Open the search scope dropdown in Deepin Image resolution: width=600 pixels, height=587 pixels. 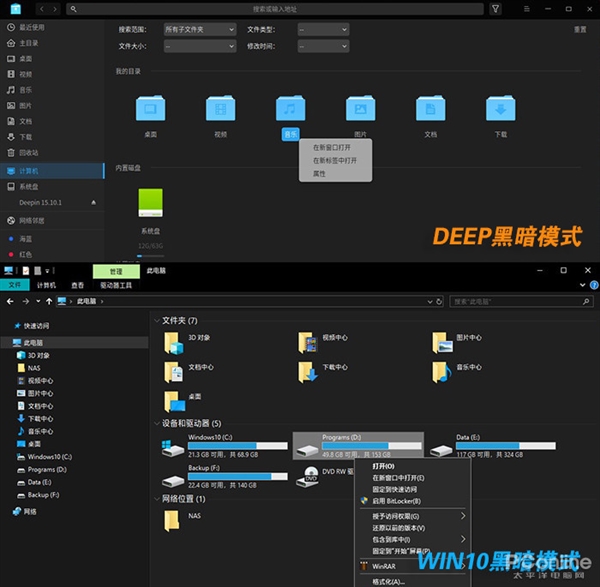pyautogui.click(x=200, y=29)
